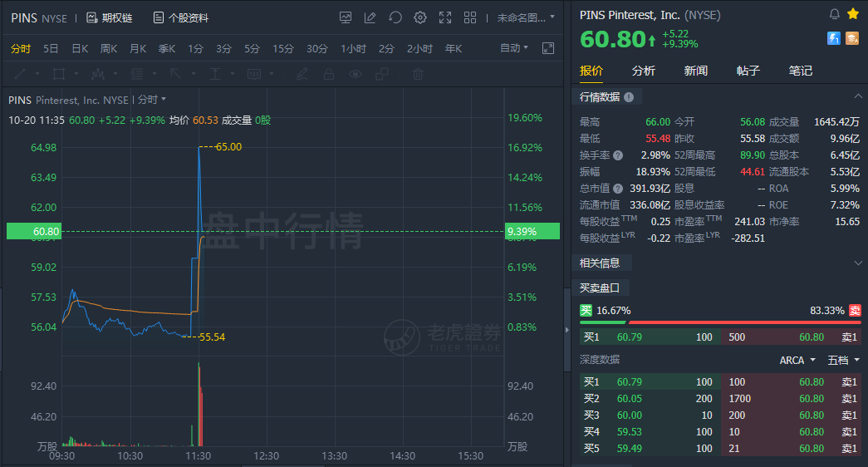This screenshot has width=868, height=467.
Task: Switch to 年K yearly candles
Action: pos(454,49)
